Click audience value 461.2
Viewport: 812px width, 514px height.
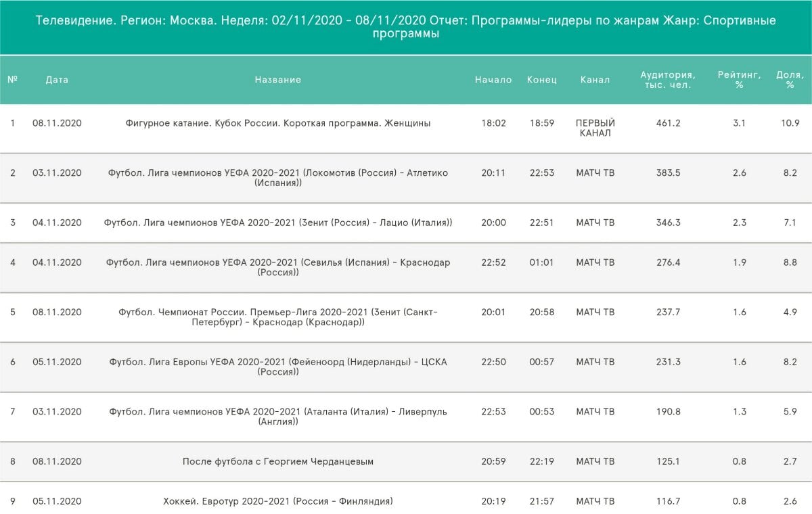coord(669,123)
